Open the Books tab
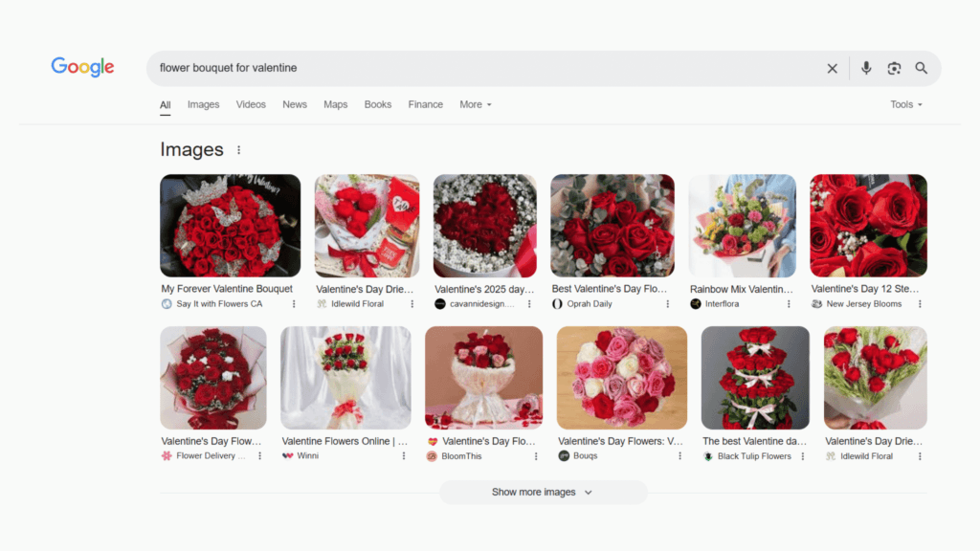The height and width of the screenshot is (551, 980). click(x=377, y=104)
